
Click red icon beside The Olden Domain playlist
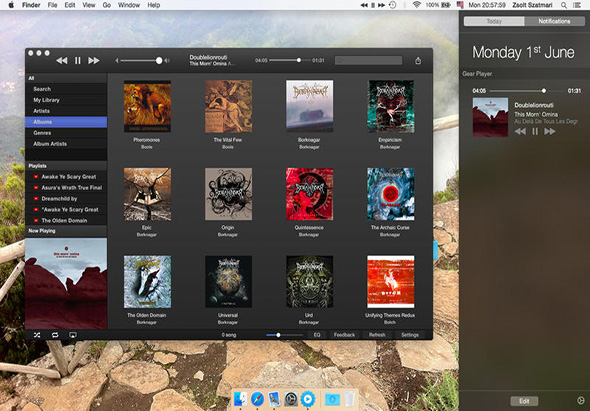point(36,221)
